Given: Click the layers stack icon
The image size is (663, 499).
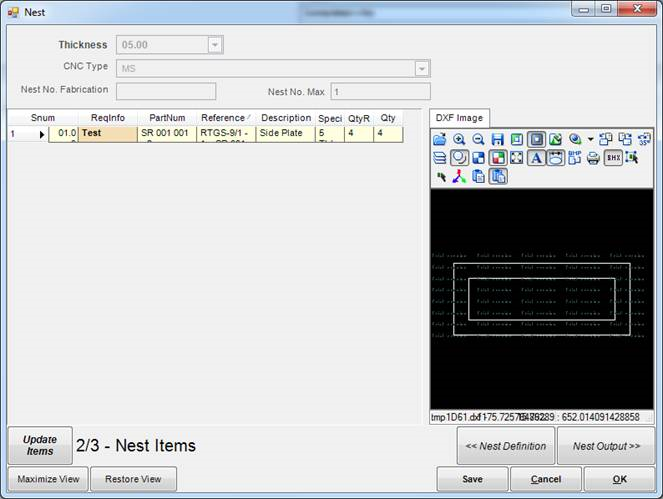Looking at the screenshot, I should coord(440,158).
